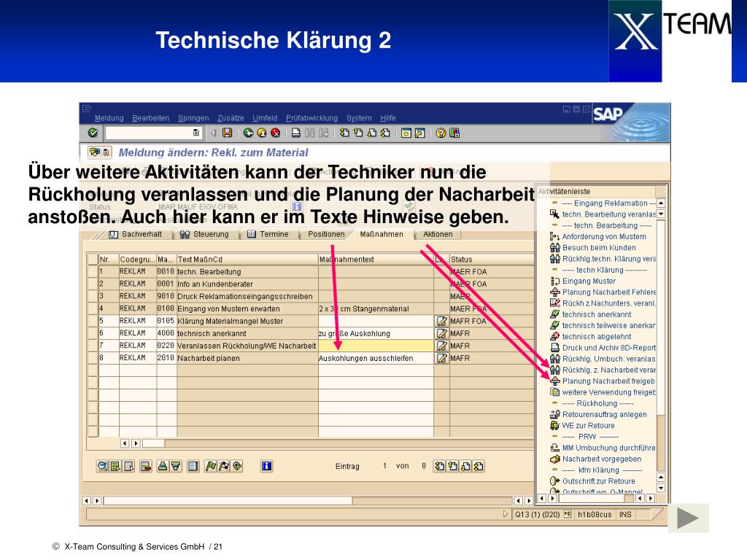Open the command field history dropdown
Viewport: 747px width, 560px height.
point(196,133)
